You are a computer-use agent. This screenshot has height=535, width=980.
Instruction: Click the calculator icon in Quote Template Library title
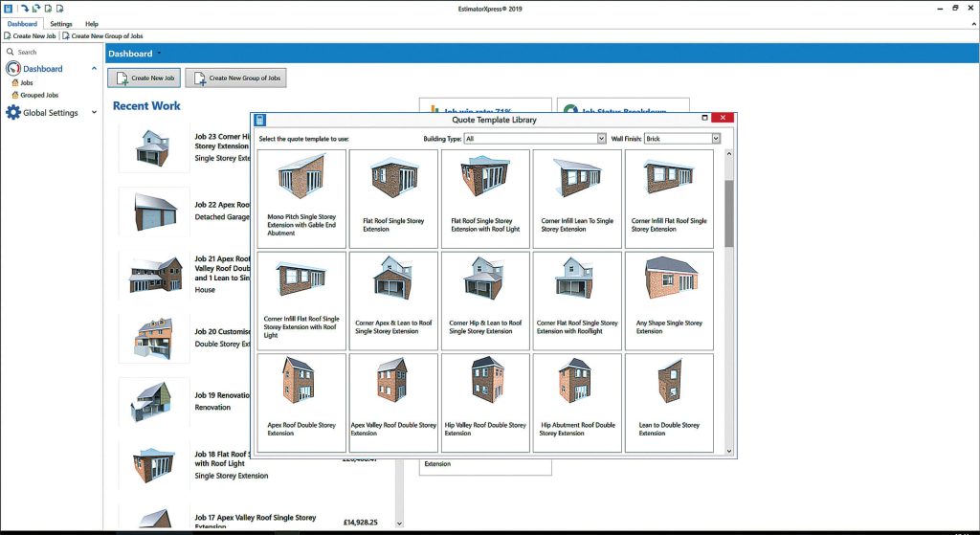(260, 120)
